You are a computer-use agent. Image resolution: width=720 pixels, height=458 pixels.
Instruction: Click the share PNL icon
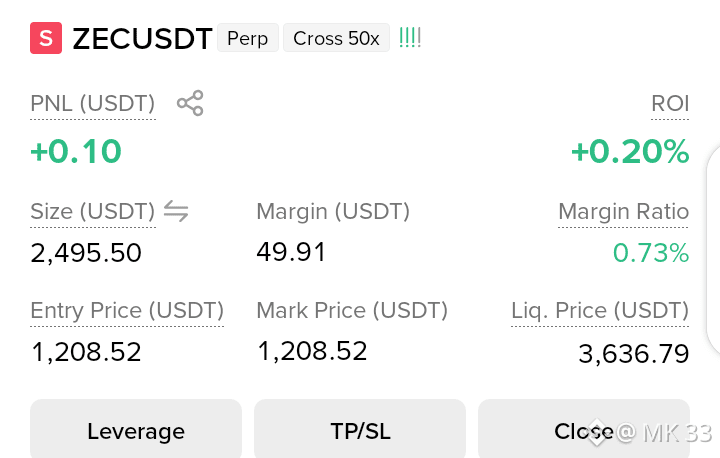coord(190,103)
